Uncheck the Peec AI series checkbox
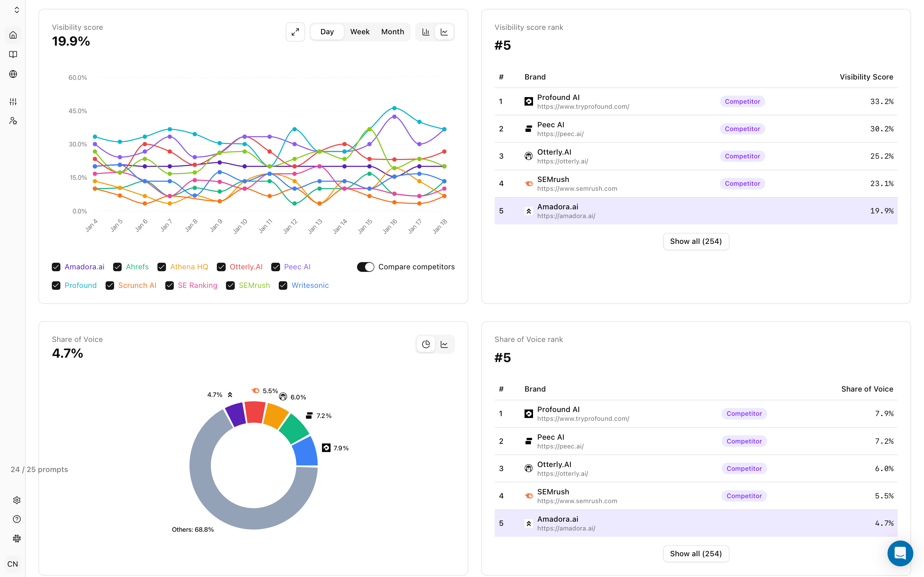Viewport: 924px width, 577px height. pyautogui.click(x=276, y=267)
